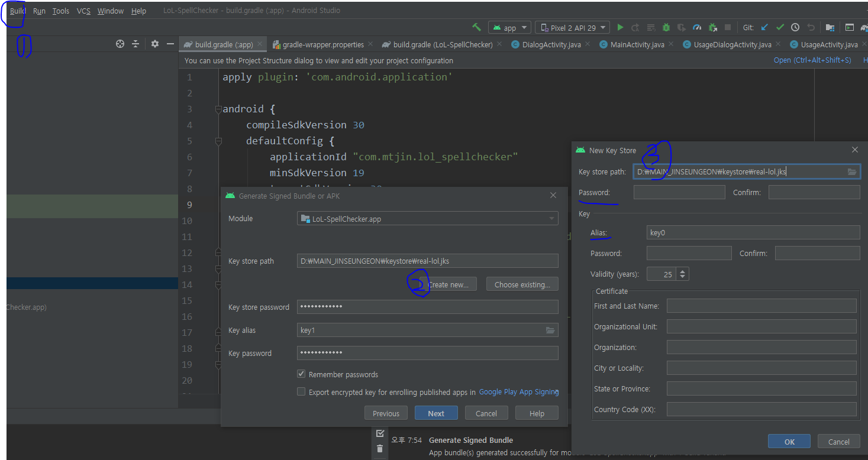Click the Stop square icon
The image size is (868, 460).
pyautogui.click(x=728, y=27)
